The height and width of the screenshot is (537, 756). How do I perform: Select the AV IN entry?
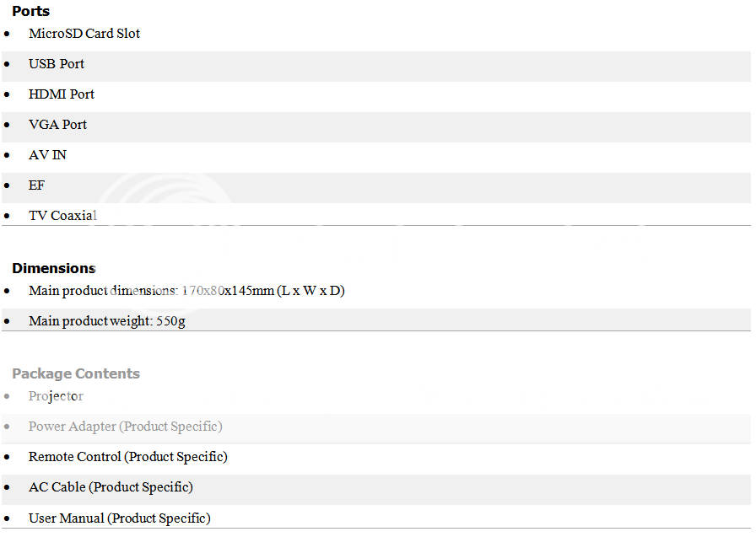point(47,155)
